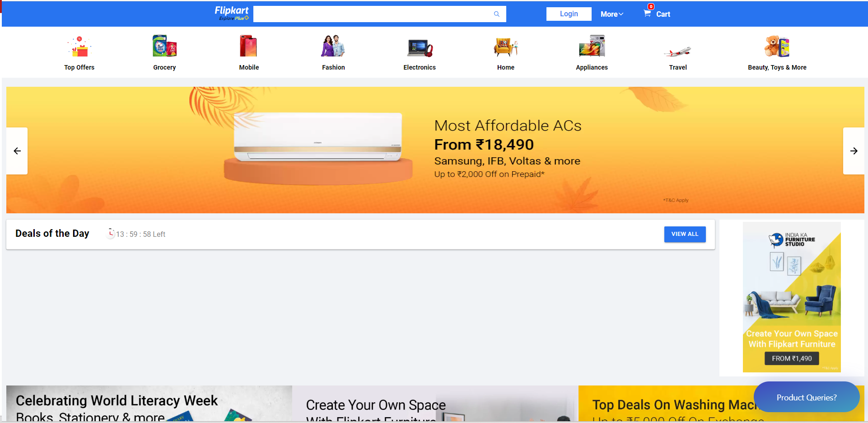Viewport: 868px width, 423px height.
Task: Open the Top Offers gift icon
Action: point(79,47)
